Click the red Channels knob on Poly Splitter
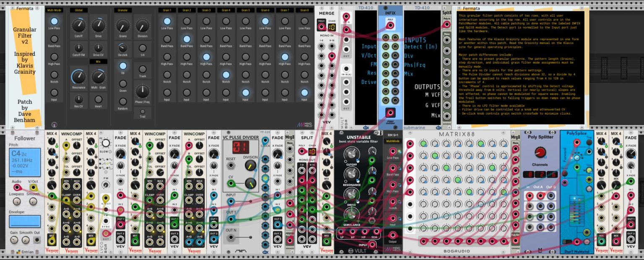Image resolution: width=644 pixels, height=260 pixels. click(540, 152)
